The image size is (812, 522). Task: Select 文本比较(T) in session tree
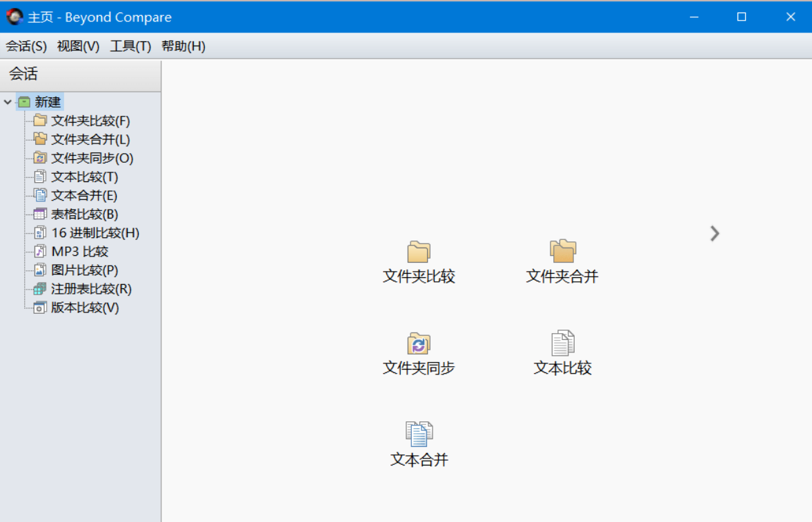pyautogui.click(x=84, y=177)
